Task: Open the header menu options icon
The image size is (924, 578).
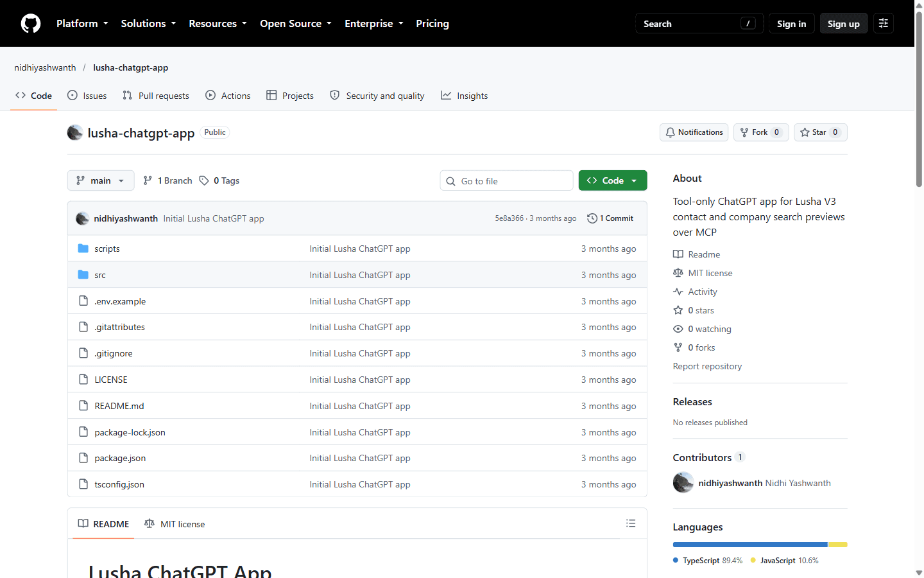Action: 884,23
